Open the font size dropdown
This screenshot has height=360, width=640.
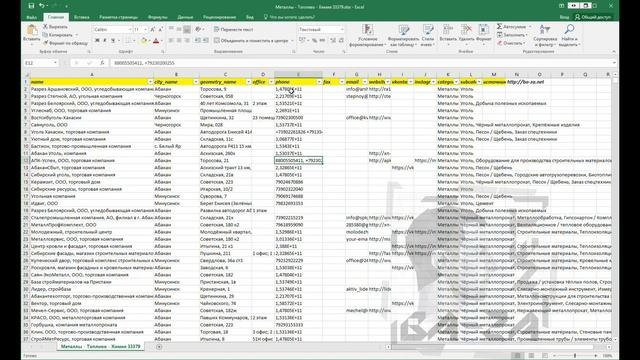point(146,29)
